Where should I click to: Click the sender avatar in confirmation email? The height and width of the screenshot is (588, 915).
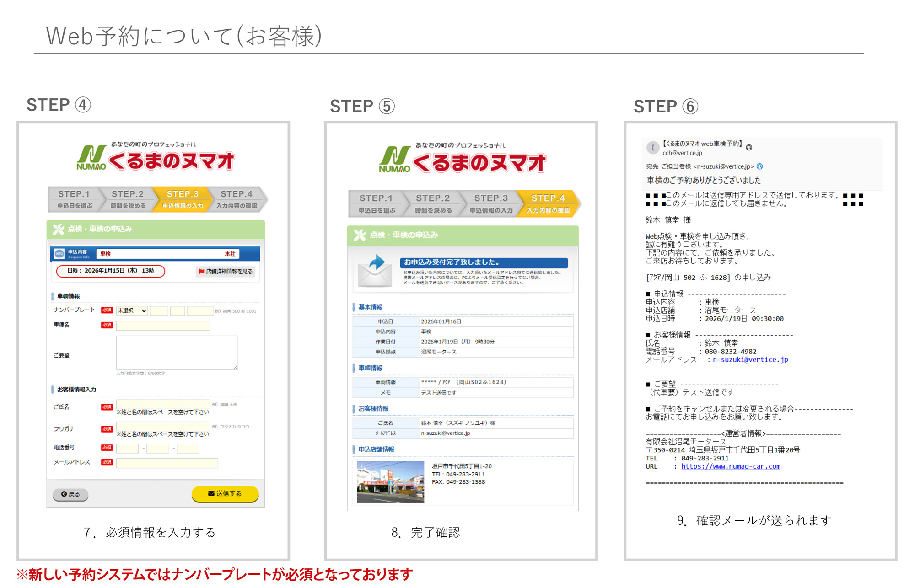(x=652, y=148)
